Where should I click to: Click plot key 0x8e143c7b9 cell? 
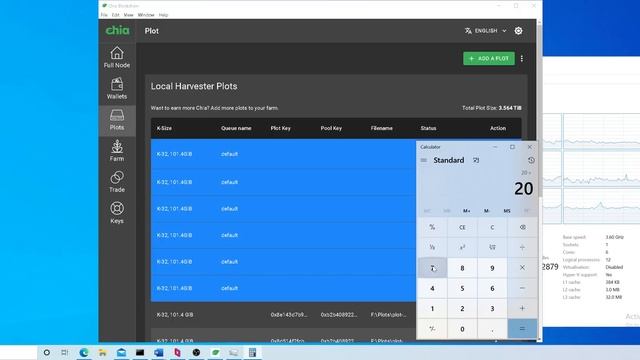(x=289, y=315)
